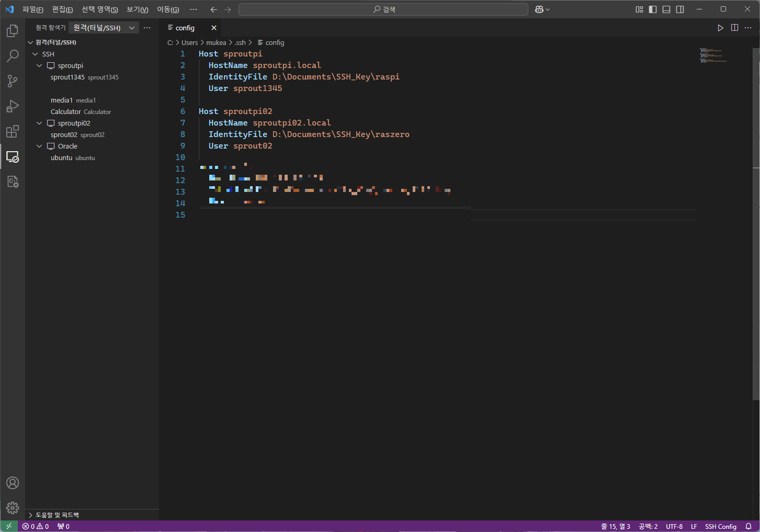Click the mukea breadcrumb segment
Image resolution: width=760 pixels, height=532 pixels.
click(x=216, y=42)
